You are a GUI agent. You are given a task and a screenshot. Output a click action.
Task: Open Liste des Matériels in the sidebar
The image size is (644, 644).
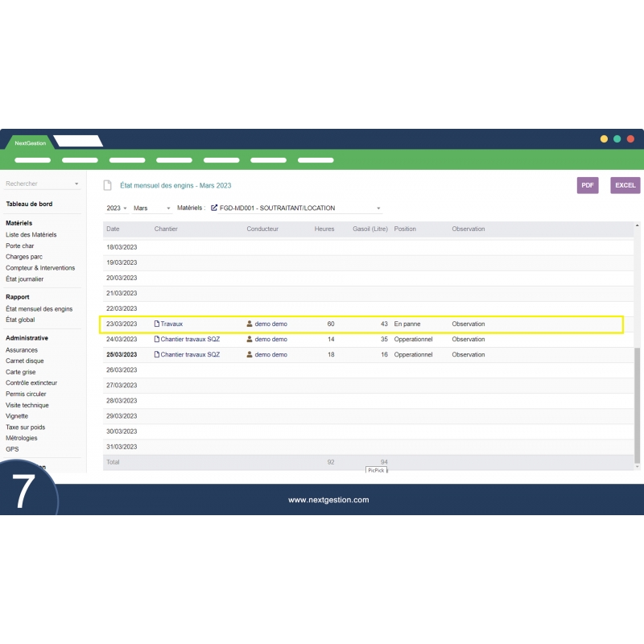point(31,234)
